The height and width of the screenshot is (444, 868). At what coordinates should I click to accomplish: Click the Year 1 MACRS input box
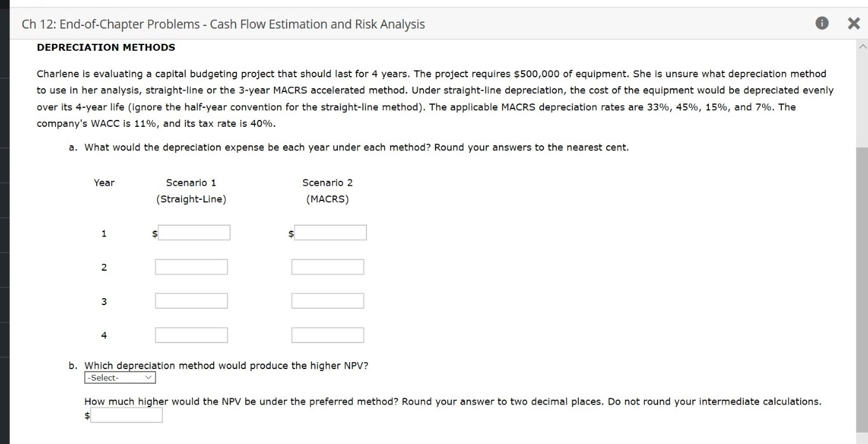(x=329, y=232)
